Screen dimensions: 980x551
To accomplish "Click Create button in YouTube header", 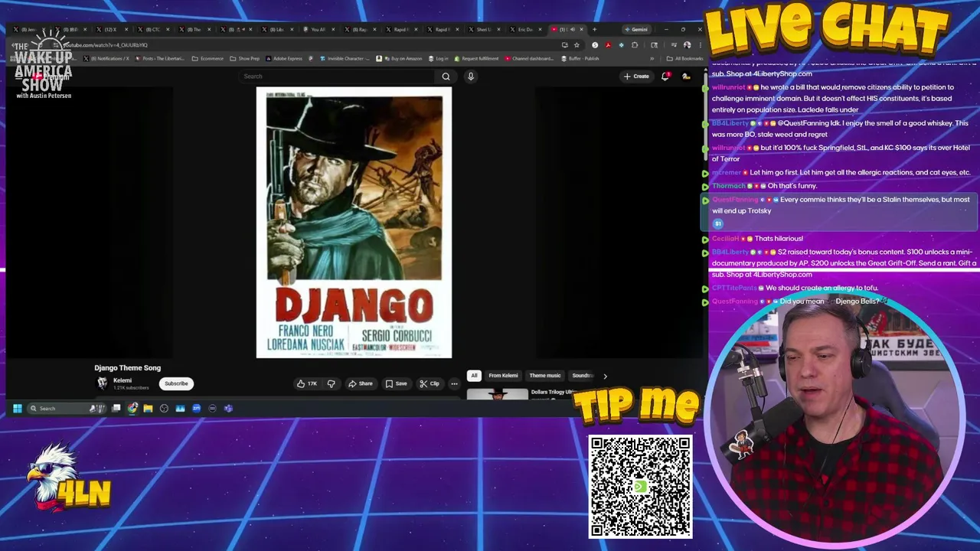I will pyautogui.click(x=636, y=77).
